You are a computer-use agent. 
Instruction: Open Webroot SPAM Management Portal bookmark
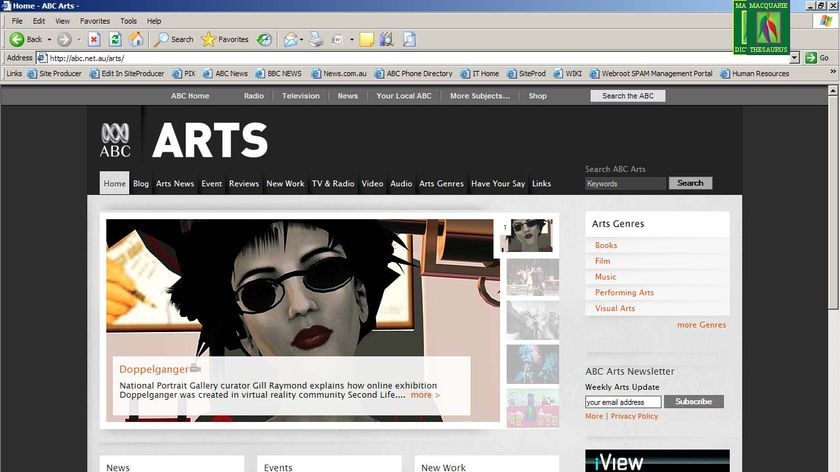point(651,73)
